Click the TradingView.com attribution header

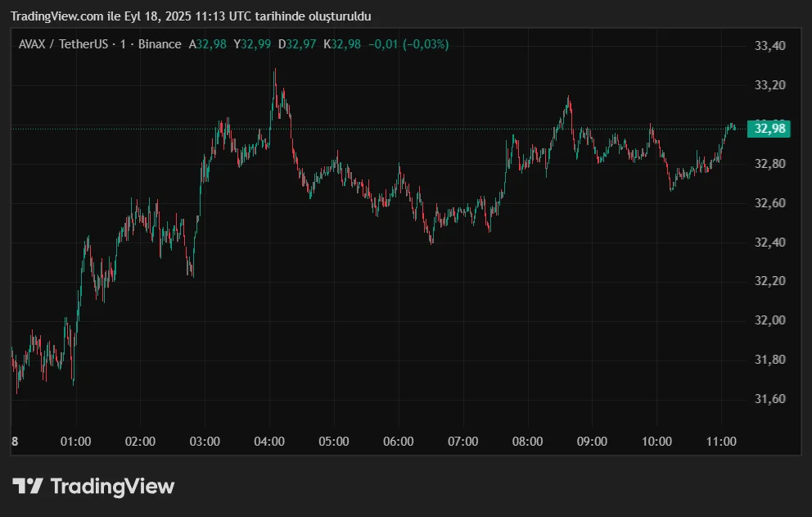tap(188, 16)
